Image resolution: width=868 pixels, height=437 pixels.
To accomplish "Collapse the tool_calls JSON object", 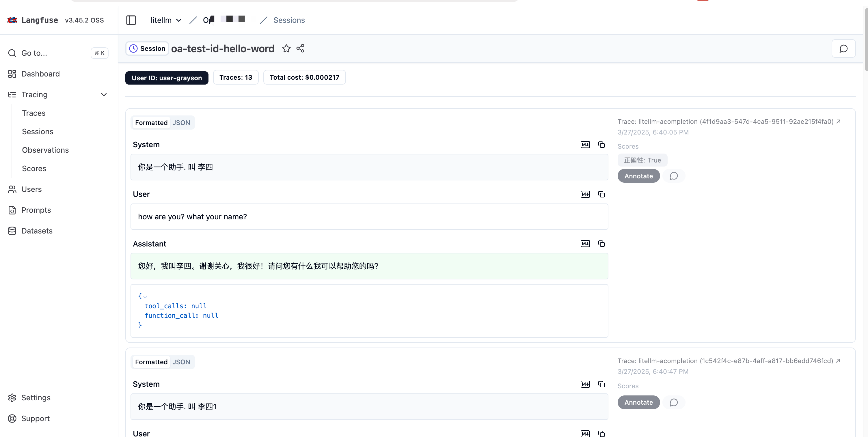I will coord(145,297).
